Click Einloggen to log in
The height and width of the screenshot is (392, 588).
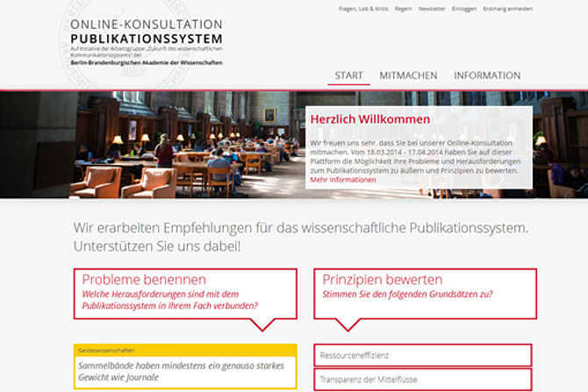pyautogui.click(x=465, y=9)
